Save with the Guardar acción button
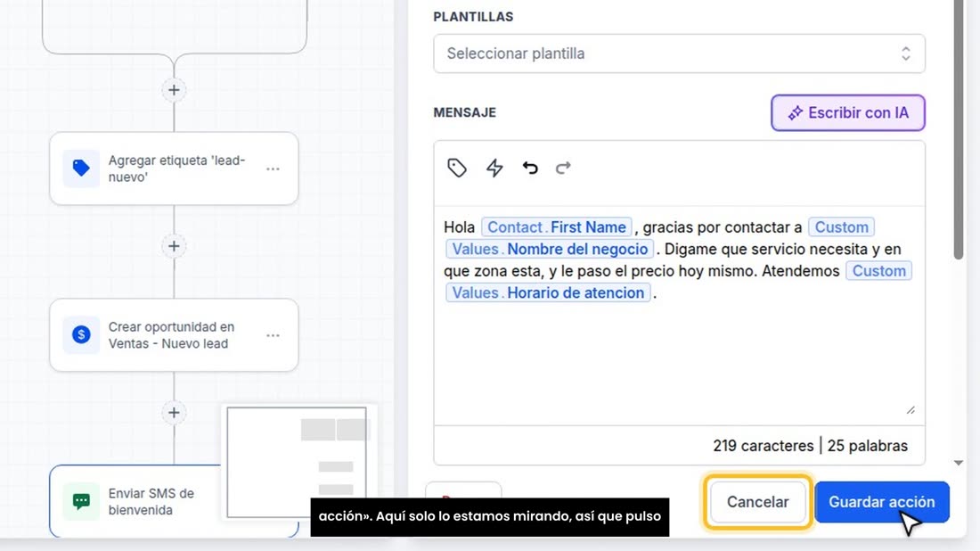Viewport: 980px width, 551px height. [x=882, y=502]
